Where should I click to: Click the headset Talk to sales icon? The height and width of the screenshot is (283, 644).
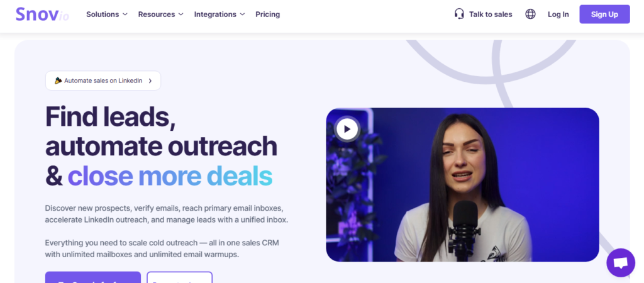(x=459, y=14)
